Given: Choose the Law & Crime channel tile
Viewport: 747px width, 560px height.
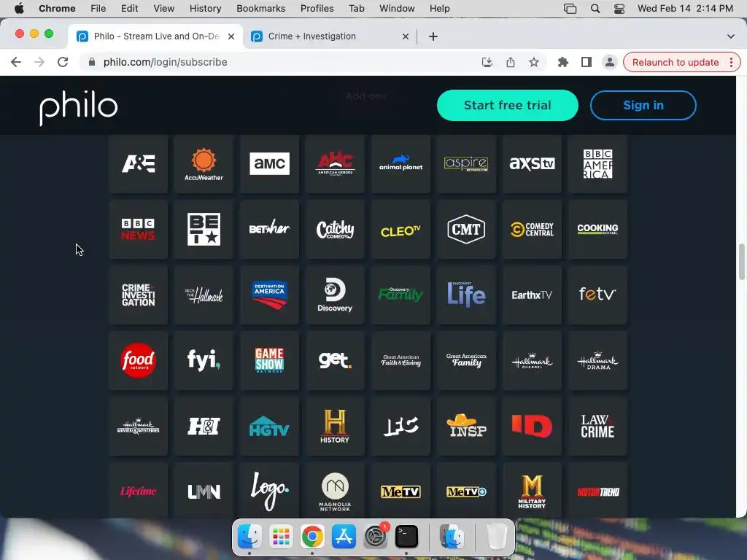Looking at the screenshot, I should coord(597,426).
